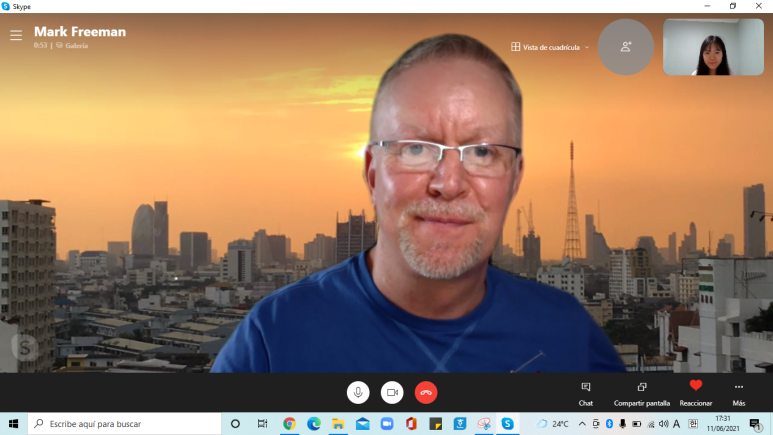This screenshot has height=435, width=773.
Task: Select the self-view video thumbnail
Action: point(713,47)
